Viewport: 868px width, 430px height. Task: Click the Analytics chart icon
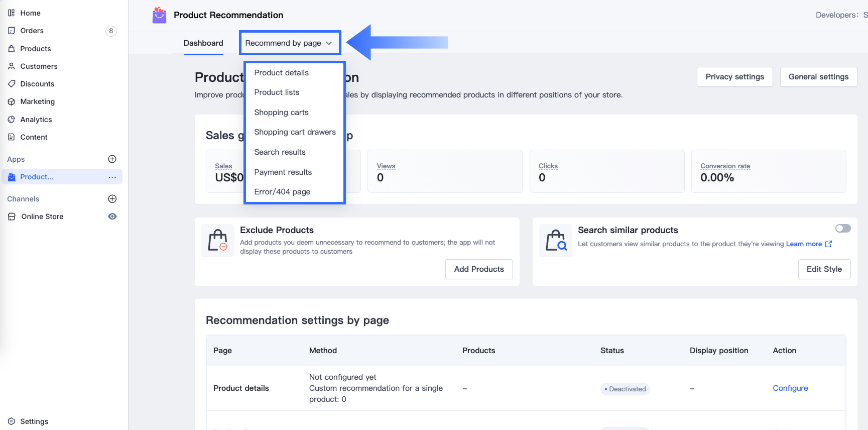(11, 120)
